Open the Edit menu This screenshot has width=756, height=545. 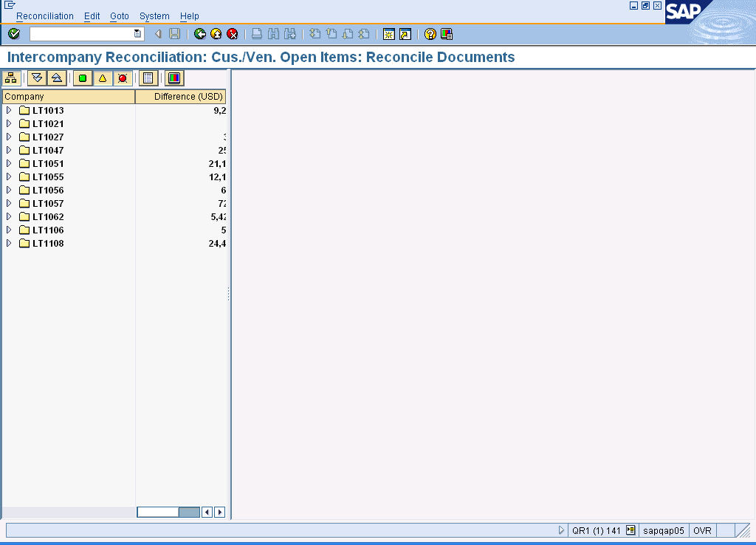tap(92, 16)
